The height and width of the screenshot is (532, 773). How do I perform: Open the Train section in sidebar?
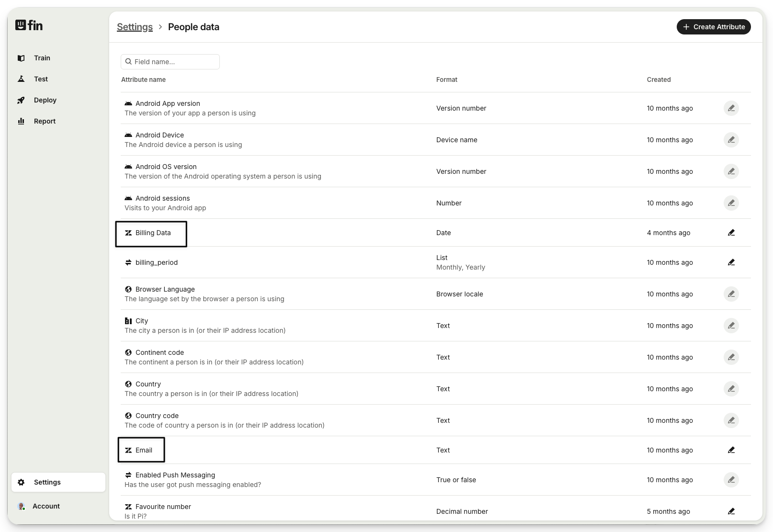pos(42,58)
